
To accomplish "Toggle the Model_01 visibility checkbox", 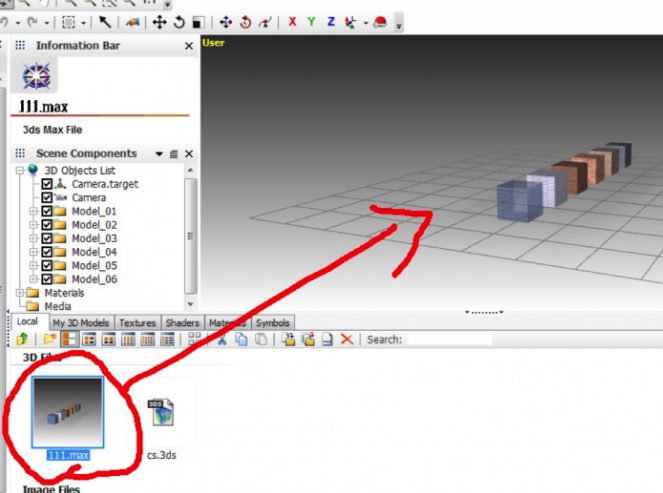I will (x=47, y=211).
